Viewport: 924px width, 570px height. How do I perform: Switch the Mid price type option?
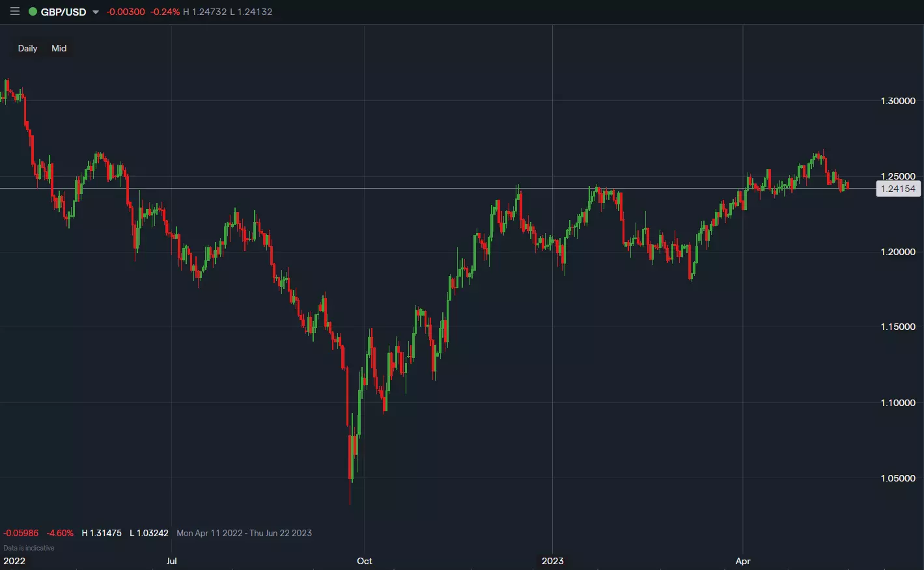(x=59, y=48)
